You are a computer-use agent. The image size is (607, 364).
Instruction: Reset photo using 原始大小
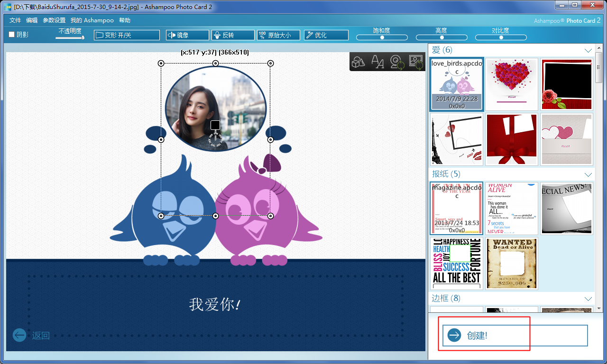coord(278,35)
